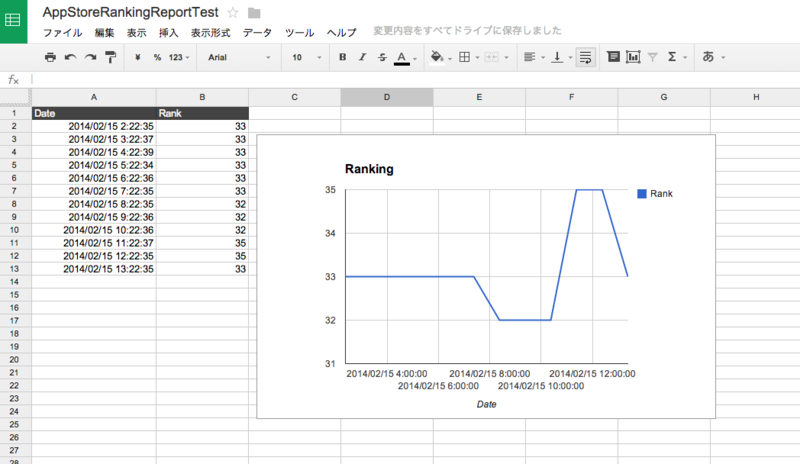This screenshot has width=800, height=464.
Task: Open the 123 number formats dropdown
Action: click(x=179, y=57)
